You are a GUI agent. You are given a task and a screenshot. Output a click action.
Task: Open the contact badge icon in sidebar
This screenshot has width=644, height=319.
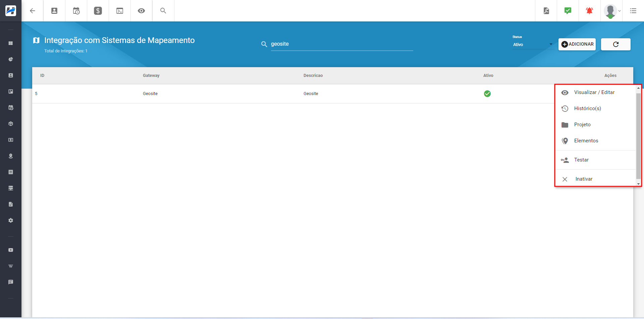pos(11,76)
